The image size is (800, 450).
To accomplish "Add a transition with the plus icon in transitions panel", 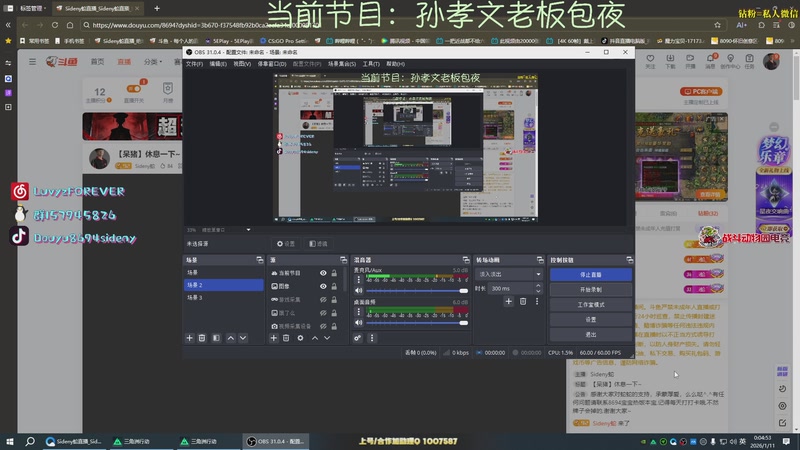I will click(509, 302).
